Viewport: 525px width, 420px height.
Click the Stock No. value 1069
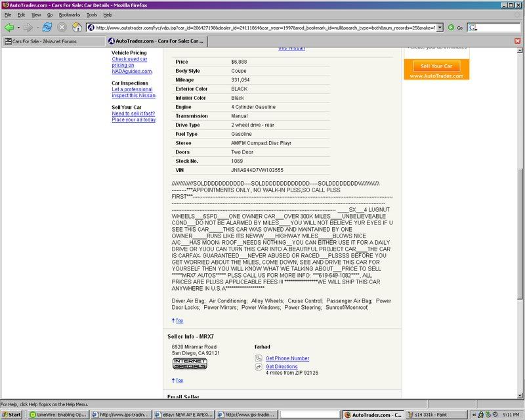(x=237, y=161)
